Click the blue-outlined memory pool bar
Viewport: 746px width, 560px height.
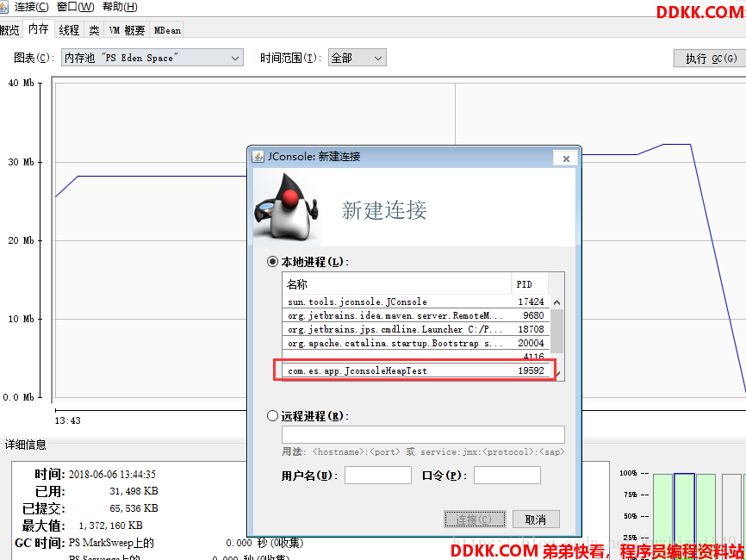click(684, 516)
